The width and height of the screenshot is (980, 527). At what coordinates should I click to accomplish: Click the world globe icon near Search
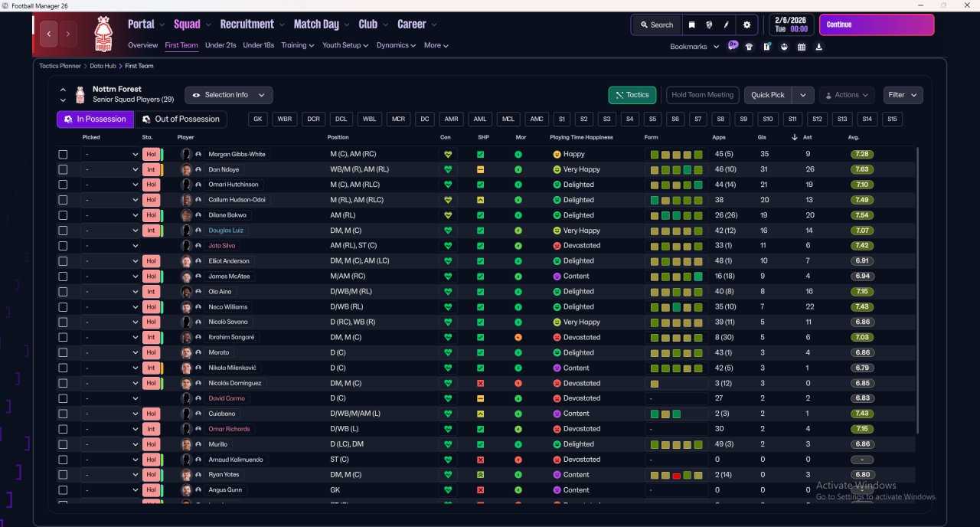pyautogui.click(x=709, y=25)
